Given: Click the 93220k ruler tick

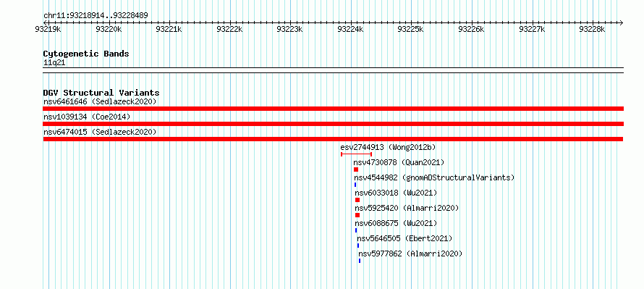Looking at the screenshot, I should tap(109, 29).
